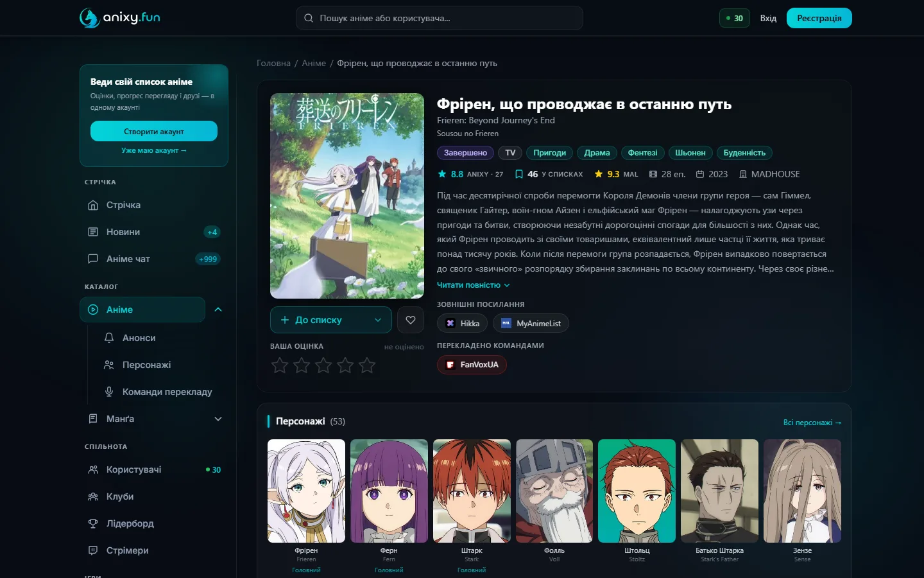
Task: Click the Аніме play-circle icon
Action: click(93, 310)
